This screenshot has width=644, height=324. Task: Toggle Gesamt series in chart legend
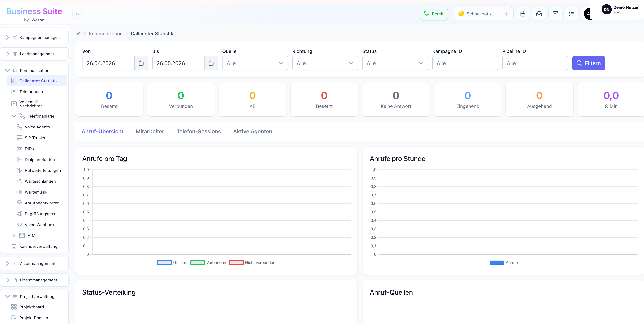(172, 263)
